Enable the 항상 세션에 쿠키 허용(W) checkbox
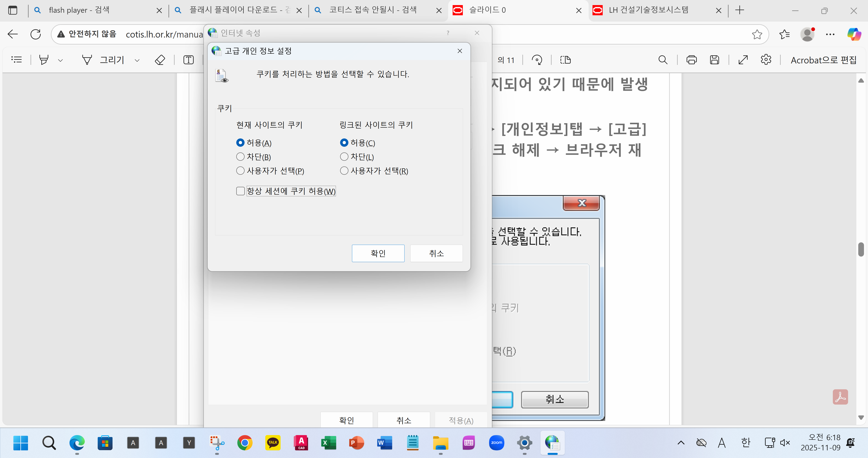 click(240, 191)
